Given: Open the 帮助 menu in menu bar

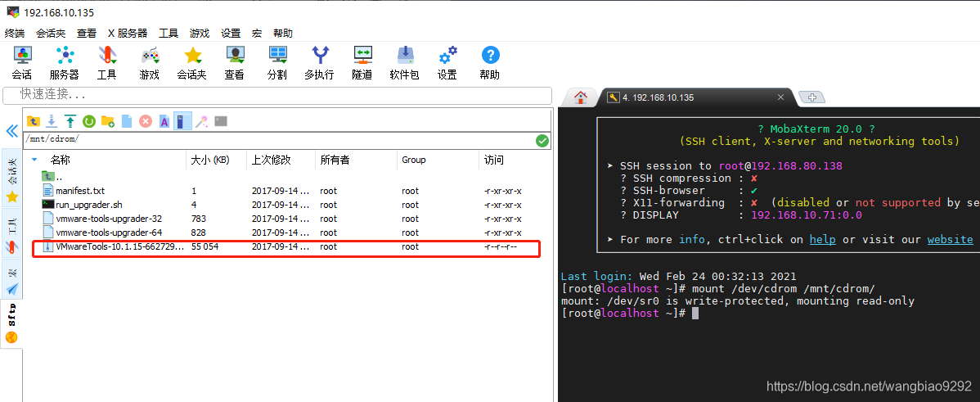Looking at the screenshot, I should tap(282, 33).
